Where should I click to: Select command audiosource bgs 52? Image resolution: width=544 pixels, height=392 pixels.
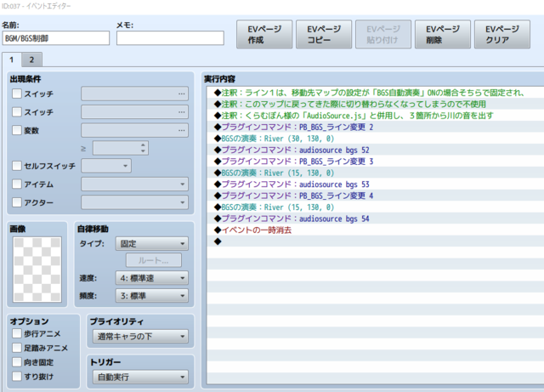pyautogui.click(x=376, y=150)
